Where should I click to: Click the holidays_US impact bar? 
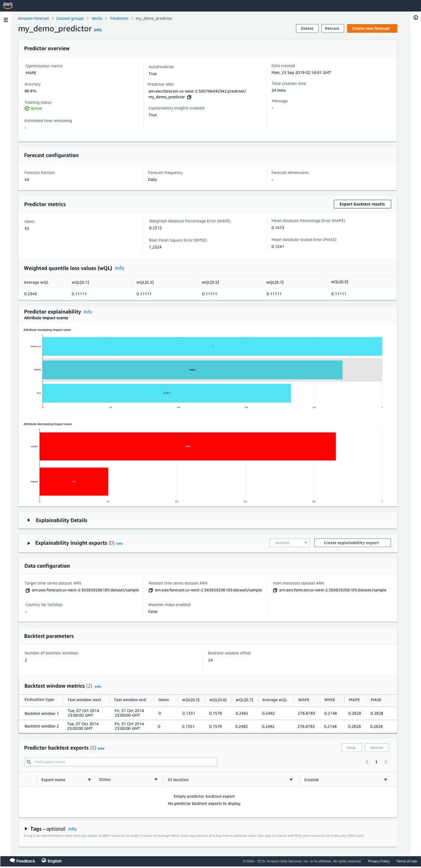tap(212, 346)
